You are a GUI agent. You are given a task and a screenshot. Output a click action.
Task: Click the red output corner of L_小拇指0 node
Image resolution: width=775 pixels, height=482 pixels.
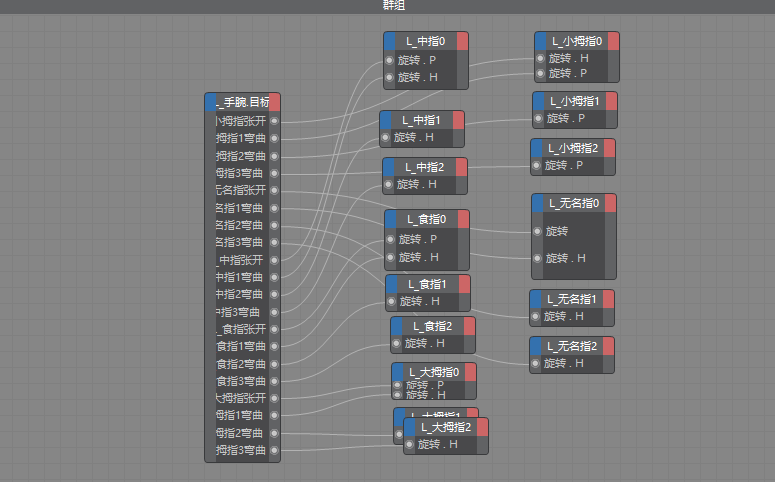pos(614,41)
